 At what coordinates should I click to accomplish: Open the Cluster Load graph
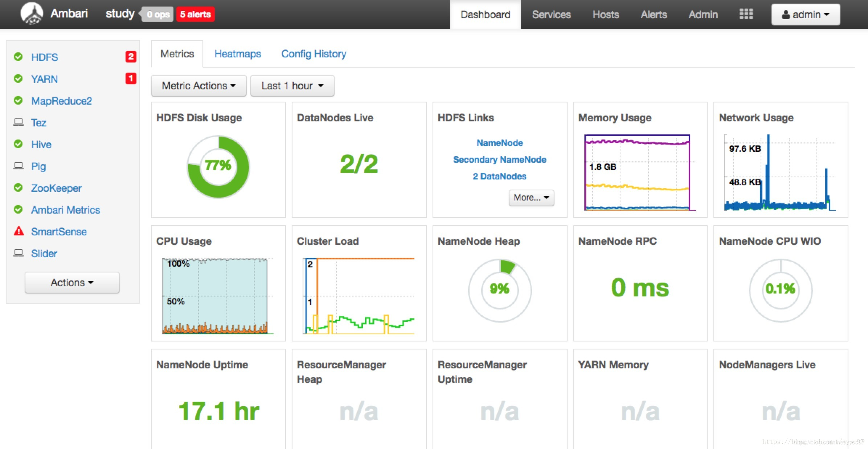click(x=359, y=296)
